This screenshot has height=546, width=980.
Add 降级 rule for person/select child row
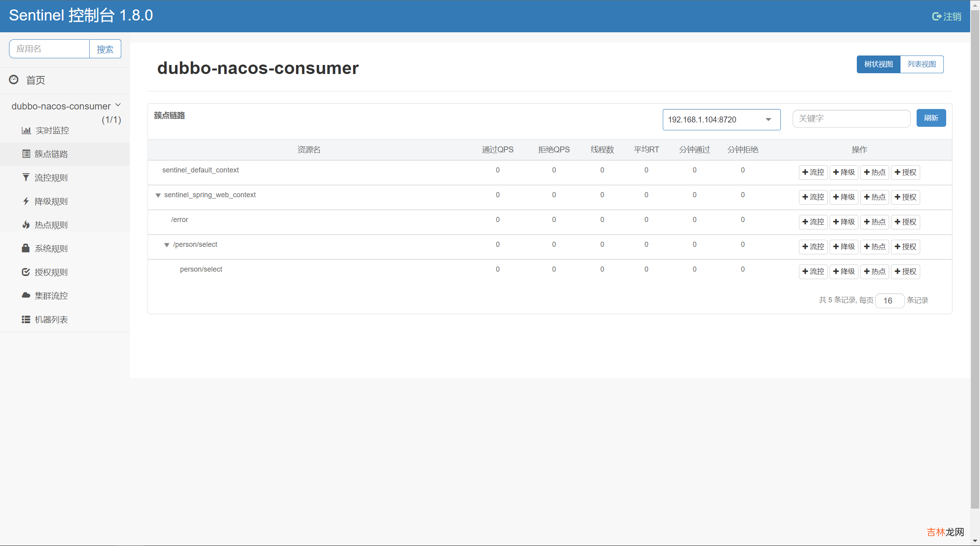pos(844,272)
